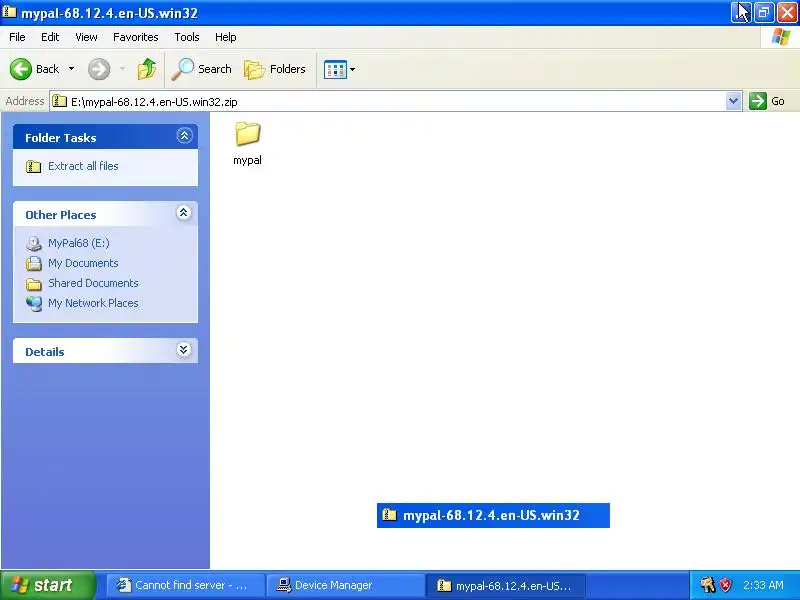Click the green Go button
Image resolution: width=800 pixels, height=600 pixels.
tap(767, 101)
